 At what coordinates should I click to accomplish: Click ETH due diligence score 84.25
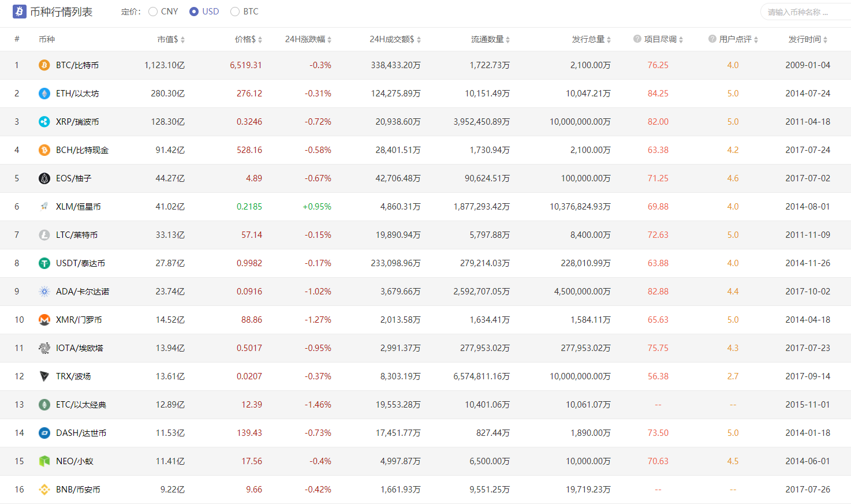(658, 94)
